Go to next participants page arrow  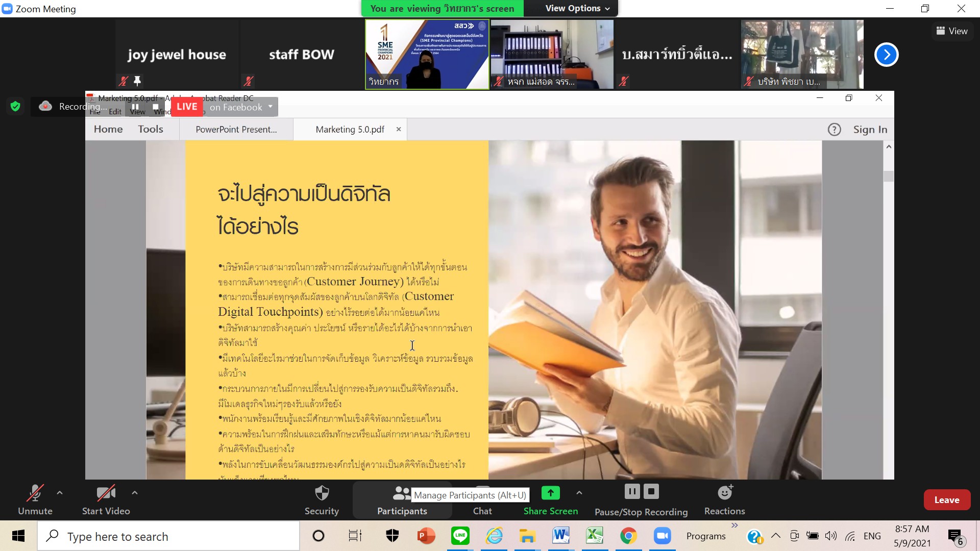[x=886, y=55]
